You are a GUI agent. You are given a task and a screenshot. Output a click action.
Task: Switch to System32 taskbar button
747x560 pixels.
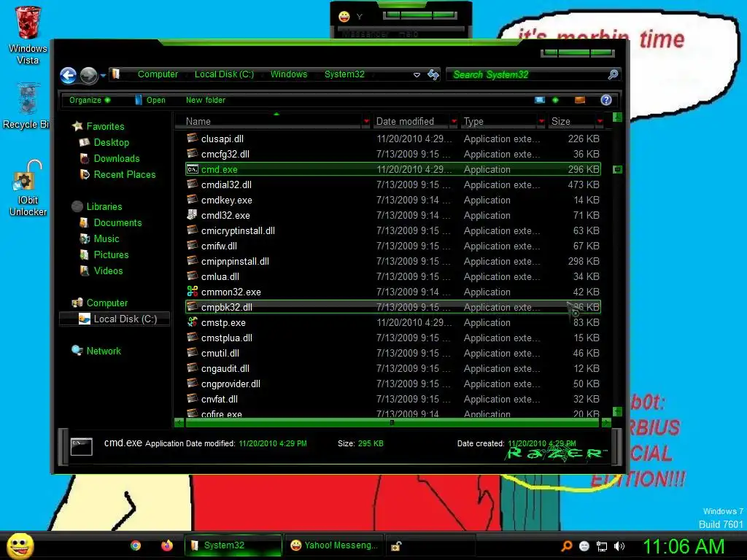(233, 545)
